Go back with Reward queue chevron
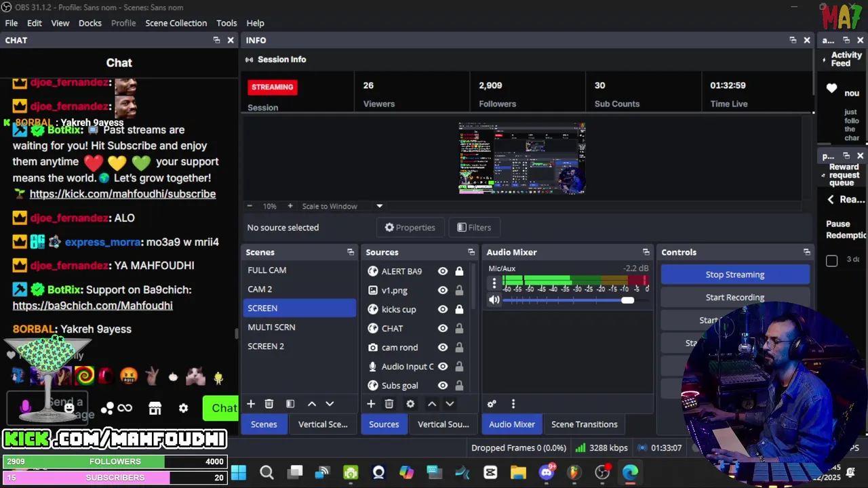 pyautogui.click(x=831, y=199)
